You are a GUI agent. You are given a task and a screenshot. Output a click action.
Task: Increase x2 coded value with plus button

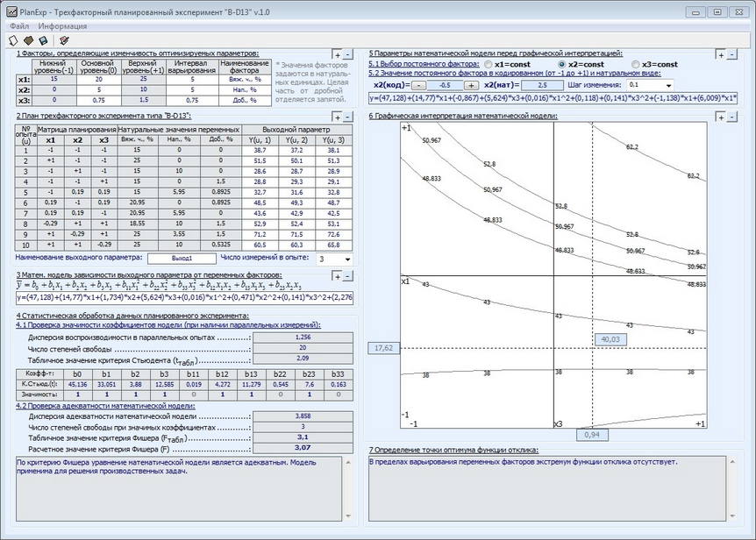point(471,86)
